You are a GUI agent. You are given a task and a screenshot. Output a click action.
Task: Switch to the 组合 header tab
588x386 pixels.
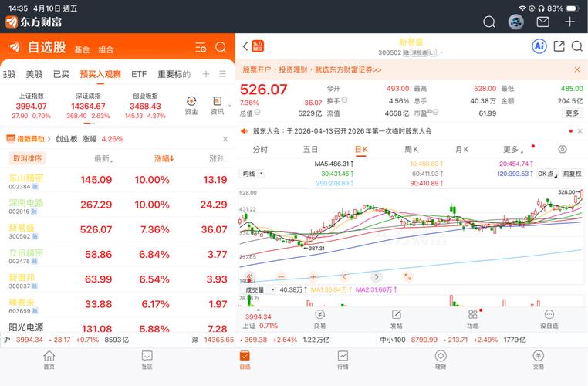coord(106,49)
